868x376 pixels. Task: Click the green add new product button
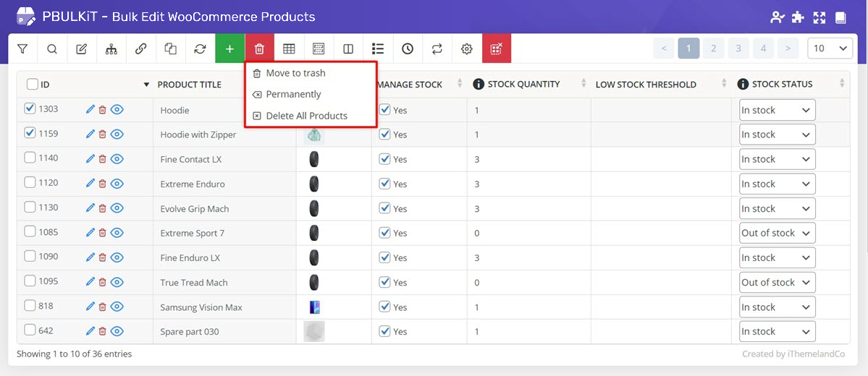point(229,48)
